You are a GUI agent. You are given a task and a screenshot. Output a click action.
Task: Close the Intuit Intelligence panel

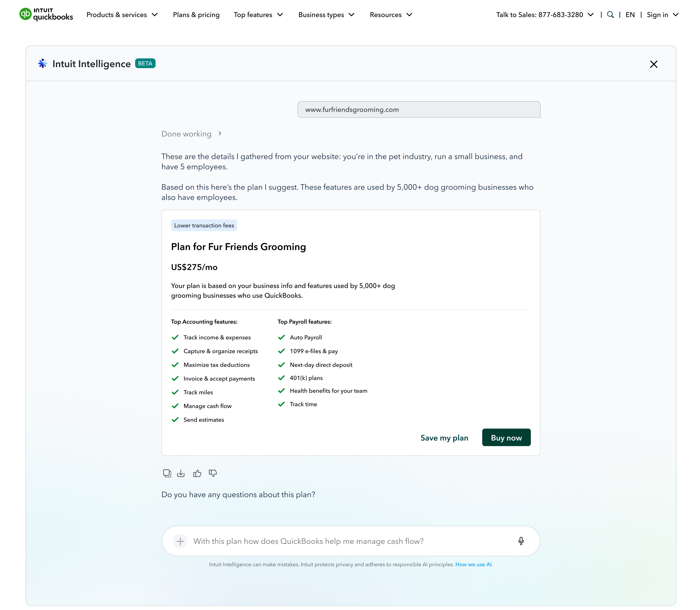[x=653, y=64]
